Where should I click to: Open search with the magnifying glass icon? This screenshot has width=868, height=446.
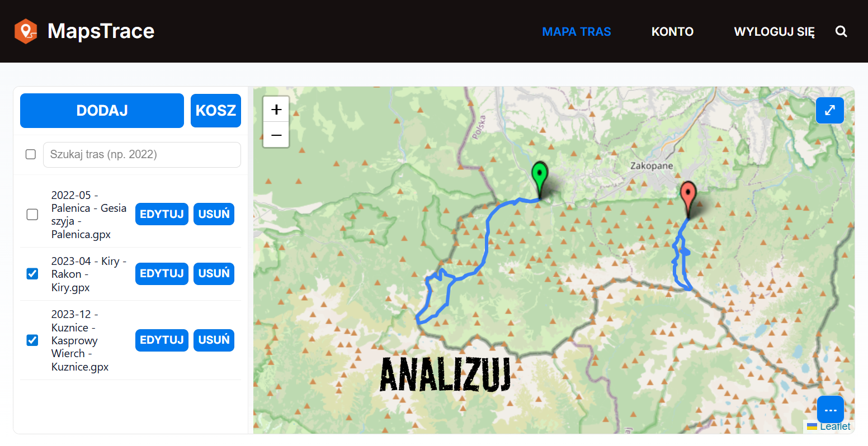841,32
